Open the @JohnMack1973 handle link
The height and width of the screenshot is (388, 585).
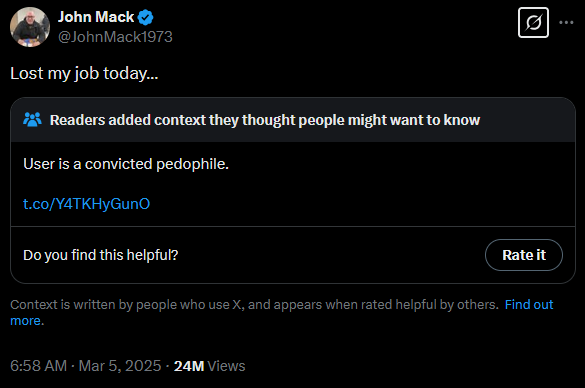pos(115,37)
